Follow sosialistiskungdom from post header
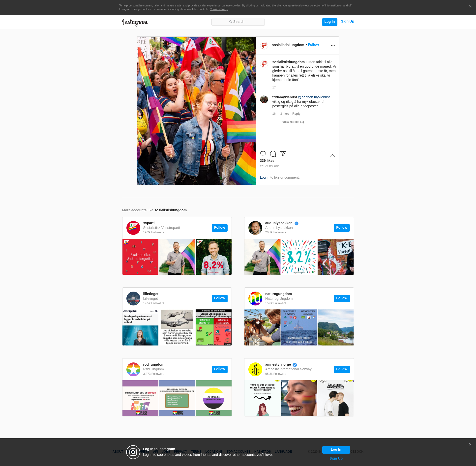476x466 pixels. click(313, 45)
